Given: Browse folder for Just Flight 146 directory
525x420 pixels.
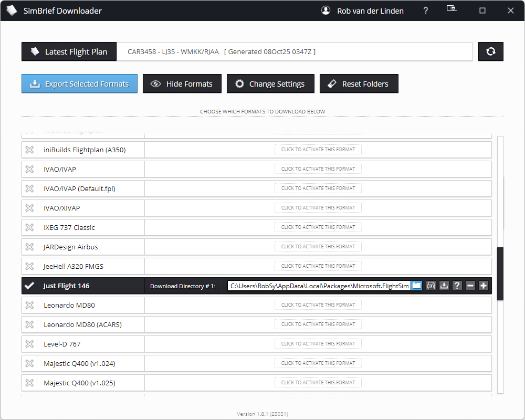Looking at the screenshot, I should [416, 286].
